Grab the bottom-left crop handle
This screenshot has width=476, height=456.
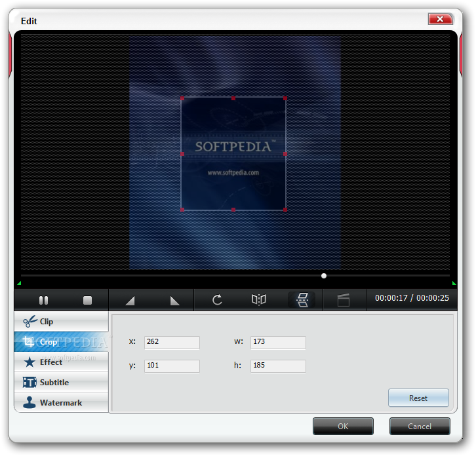pos(182,210)
